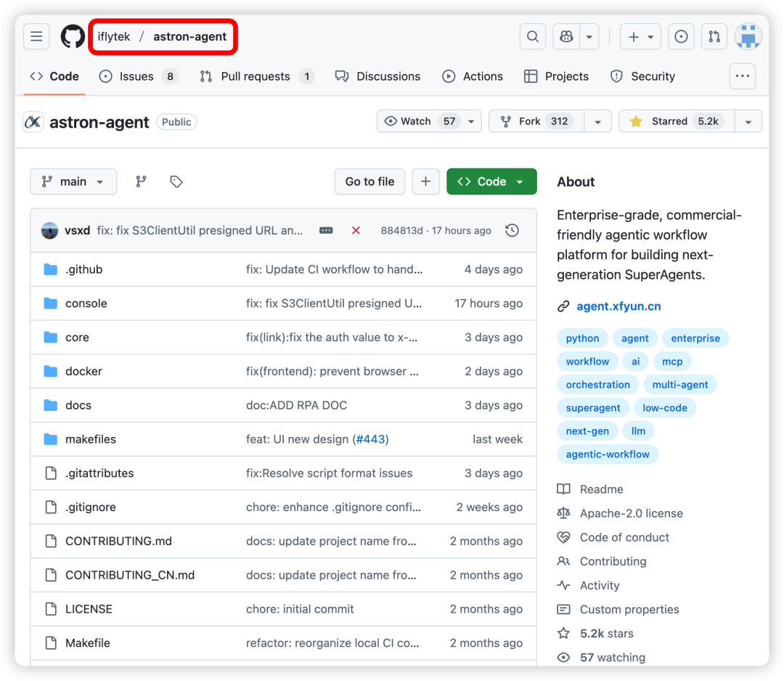
Task: Click the add file plus button
Action: (425, 182)
